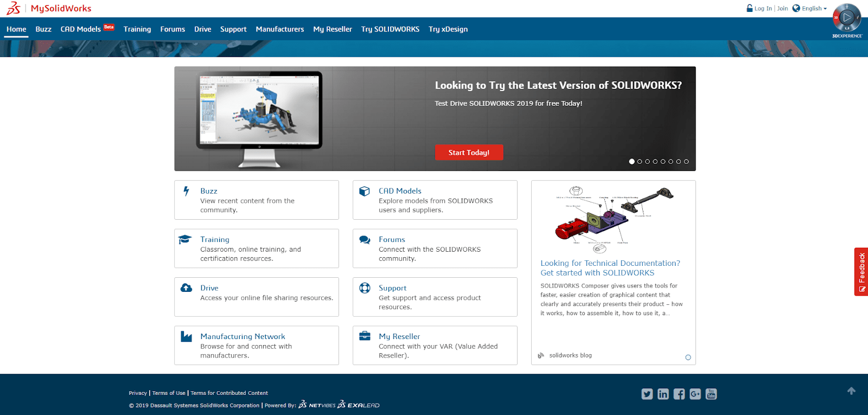This screenshot has height=415, width=868.
Task: Select the second carousel slide dot
Action: click(640, 161)
